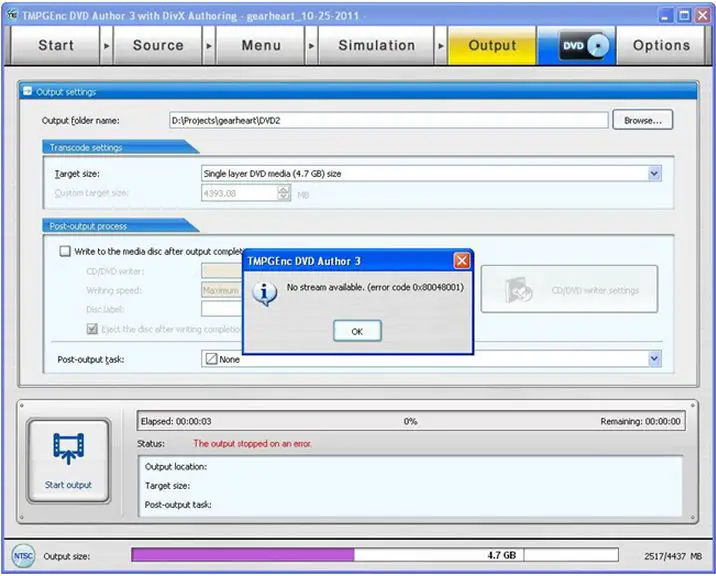Click the Output folder name text field

coord(388,121)
